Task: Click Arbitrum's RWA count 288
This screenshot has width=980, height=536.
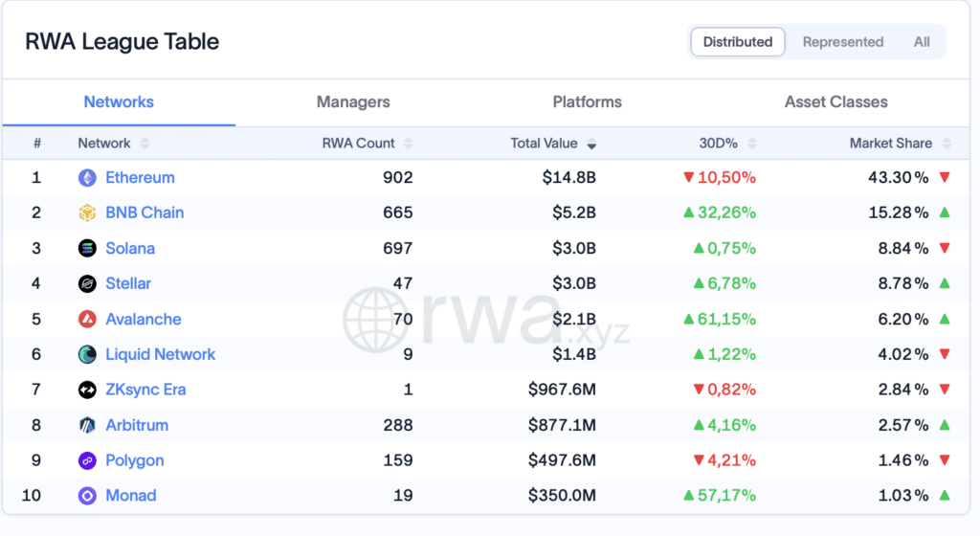Action: [x=397, y=425]
